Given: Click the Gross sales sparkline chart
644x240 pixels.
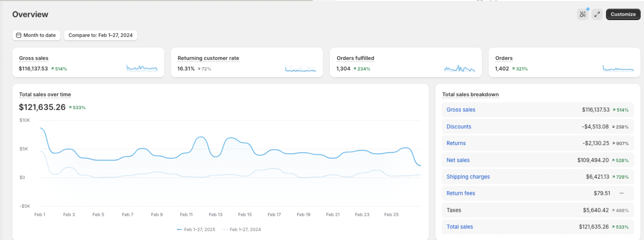Looking at the screenshot, I should pos(142,68).
